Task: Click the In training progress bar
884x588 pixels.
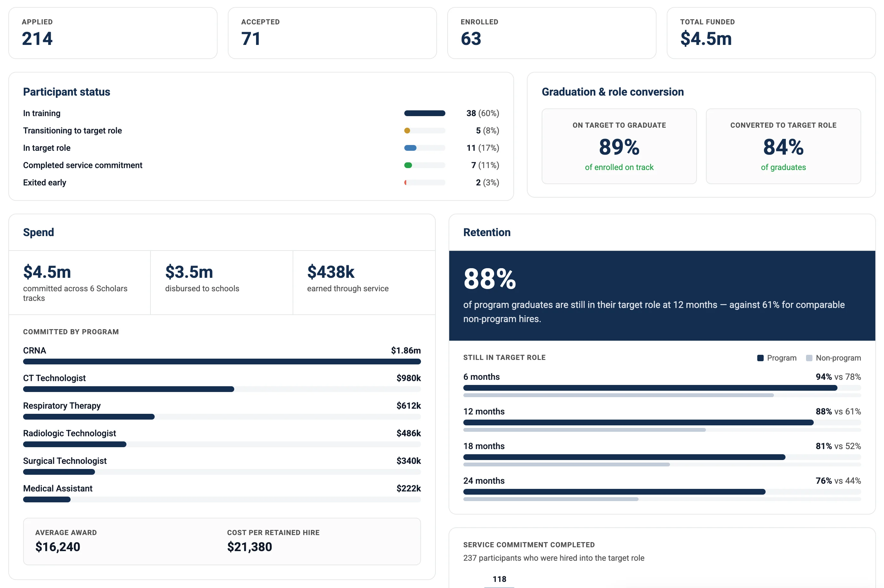Action: [x=425, y=113]
